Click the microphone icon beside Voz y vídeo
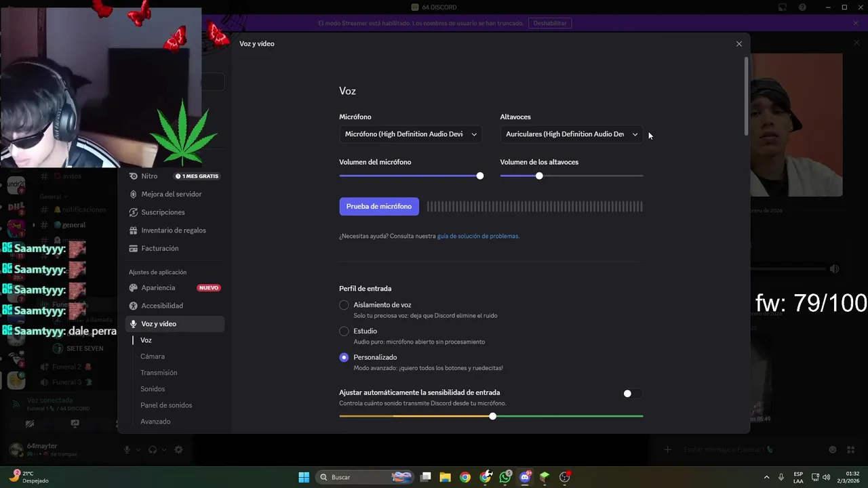The image size is (868, 488). pos(134,324)
